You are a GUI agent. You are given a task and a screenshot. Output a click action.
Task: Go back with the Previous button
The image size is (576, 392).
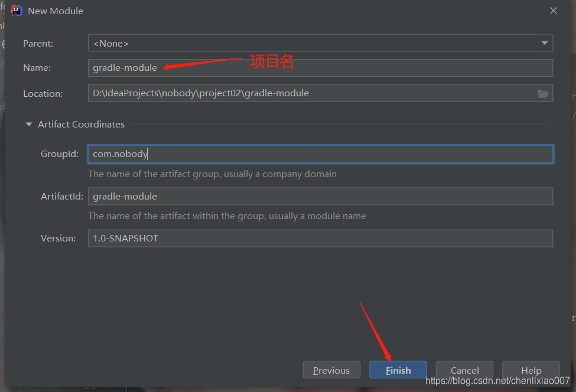pos(331,370)
